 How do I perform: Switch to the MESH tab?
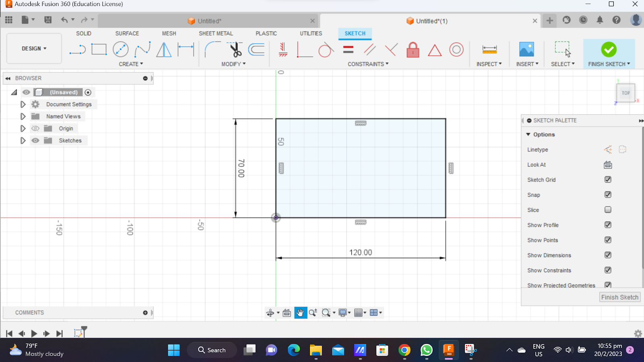tap(169, 33)
